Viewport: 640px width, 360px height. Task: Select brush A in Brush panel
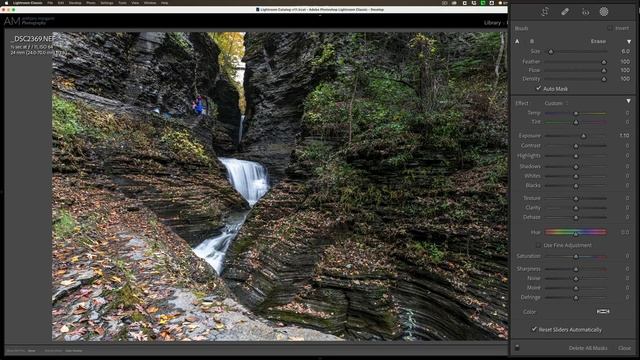(x=517, y=41)
